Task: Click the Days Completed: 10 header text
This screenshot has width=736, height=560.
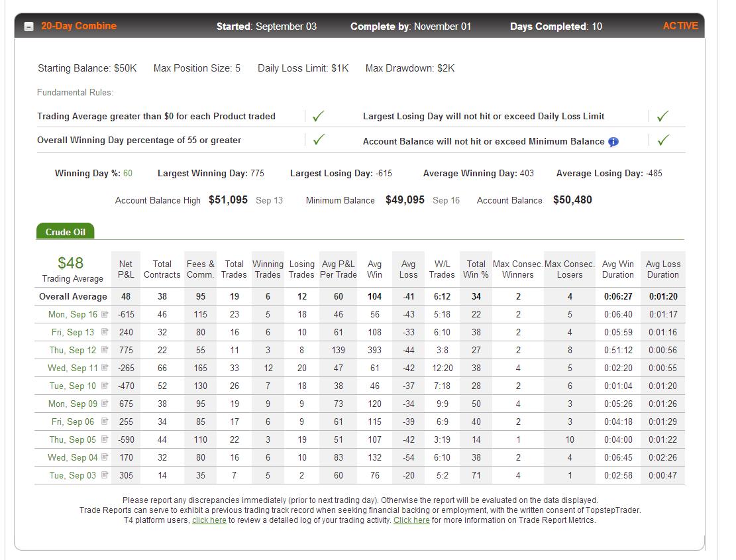Action: coord(556,27)
